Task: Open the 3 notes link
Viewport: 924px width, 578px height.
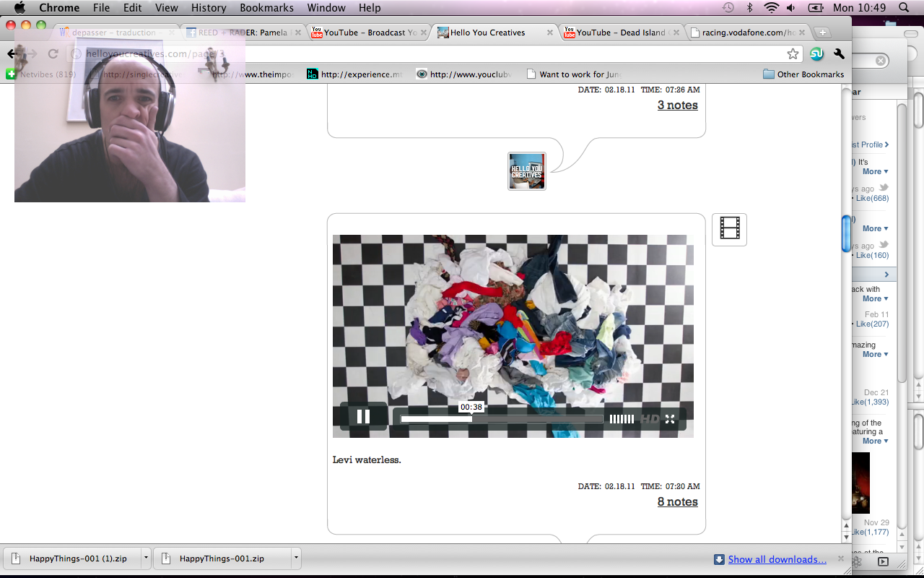Action: (677, 105)
